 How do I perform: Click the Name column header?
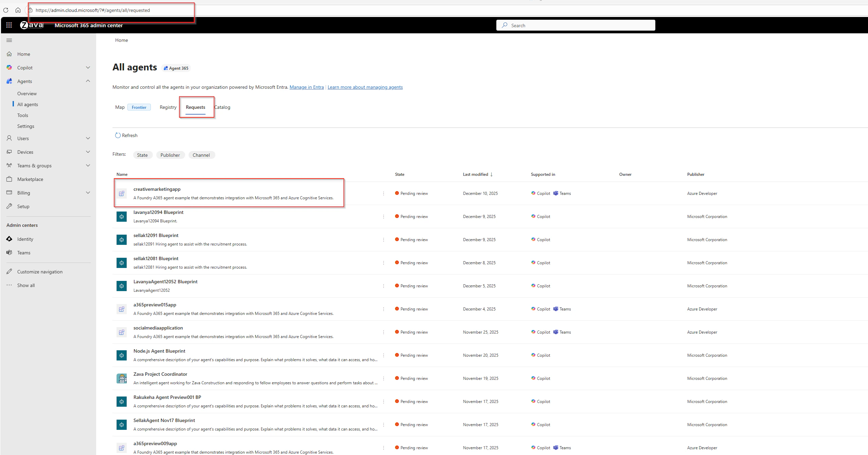click(x=122, y=174)
